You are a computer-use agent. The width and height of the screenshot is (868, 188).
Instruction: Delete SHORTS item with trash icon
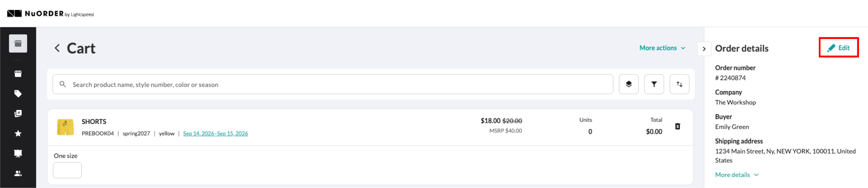tap(678, 126)
